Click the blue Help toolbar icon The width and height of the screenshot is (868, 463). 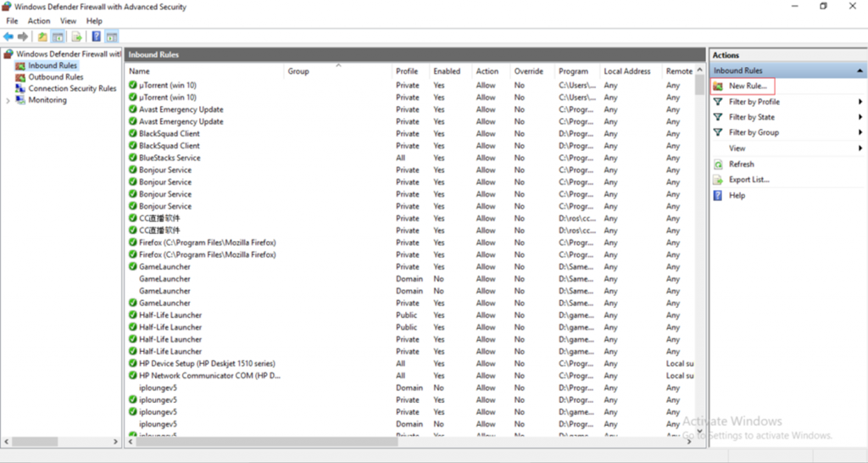tap(97, 37)
